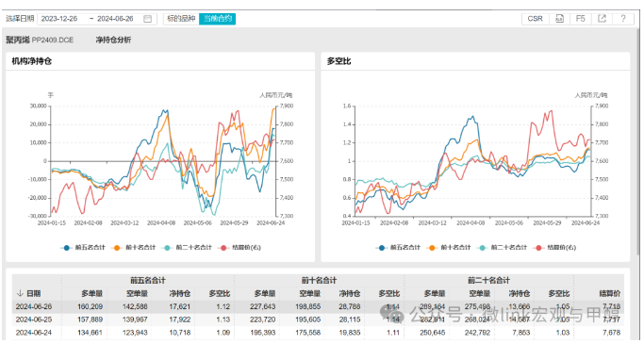The width and height of the screenshot is (644, 344).
Task: Click the 结算价 column header
Action: pos(610,293)
